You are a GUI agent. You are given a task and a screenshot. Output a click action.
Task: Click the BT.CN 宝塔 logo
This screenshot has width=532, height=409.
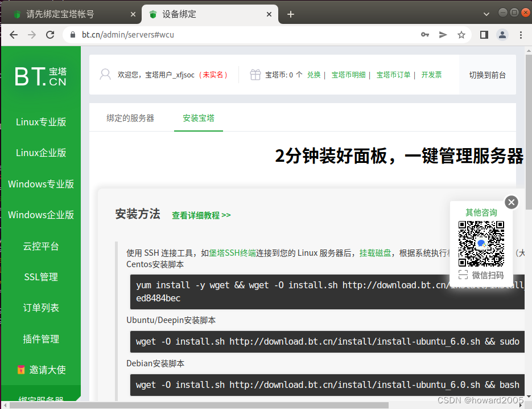point(41,76)
